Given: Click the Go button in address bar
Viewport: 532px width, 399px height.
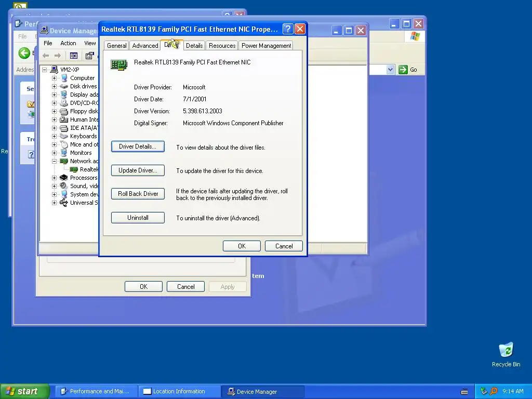Looking at the screenshot, I should 408,70.
